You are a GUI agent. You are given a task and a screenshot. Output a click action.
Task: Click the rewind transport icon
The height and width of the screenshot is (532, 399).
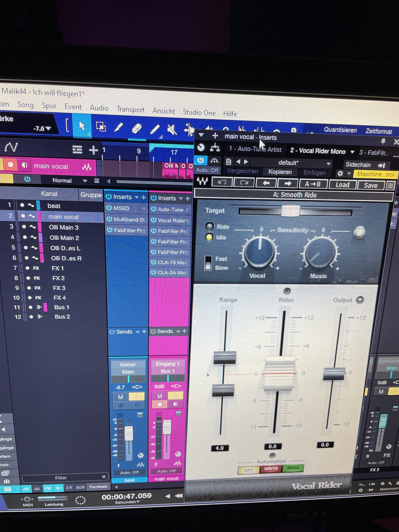click(179, 496)
